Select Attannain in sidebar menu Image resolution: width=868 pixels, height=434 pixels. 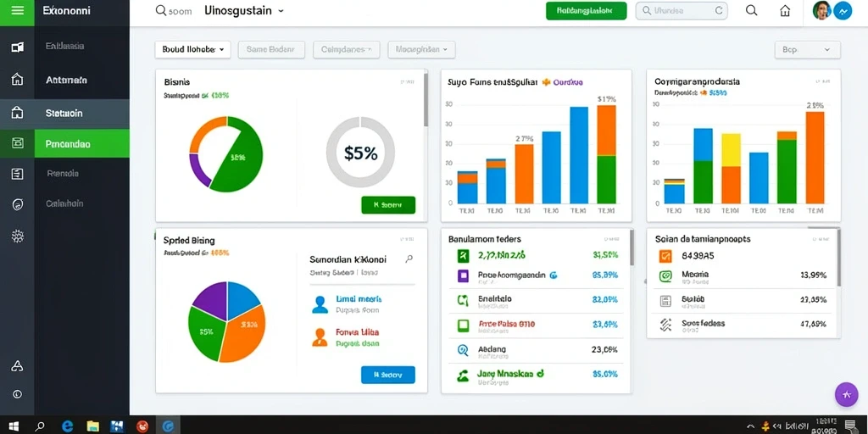tap(82, 81)
